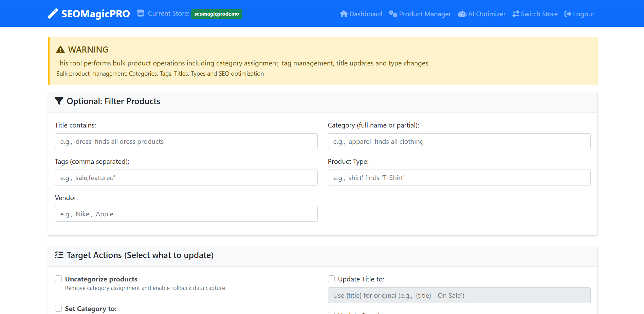Click the AI Optimizer robot icon

[462, 14]
